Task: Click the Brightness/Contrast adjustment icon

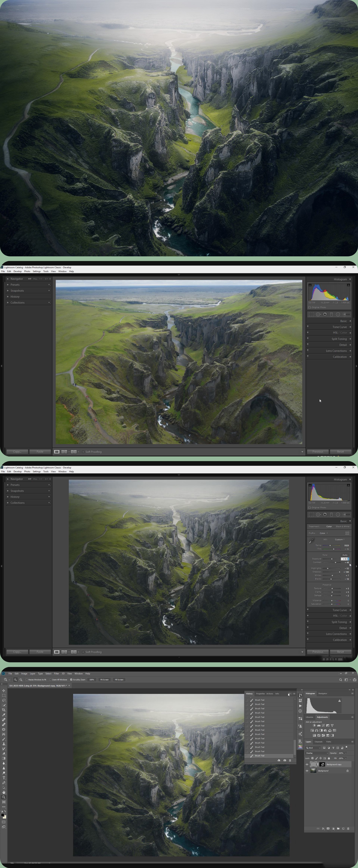Action: (314, 725)
